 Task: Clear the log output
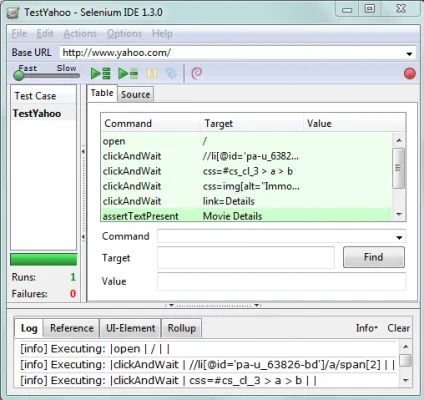(x=398, y=328)
